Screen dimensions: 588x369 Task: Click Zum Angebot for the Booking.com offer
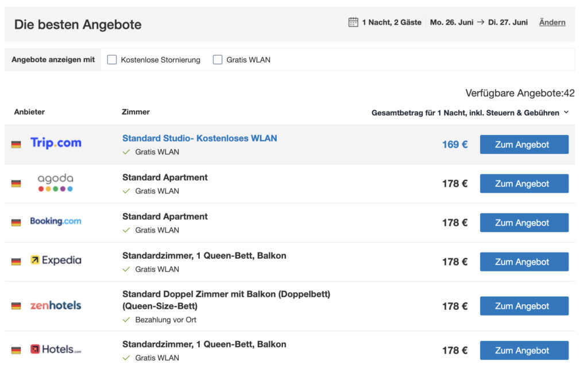524,223
